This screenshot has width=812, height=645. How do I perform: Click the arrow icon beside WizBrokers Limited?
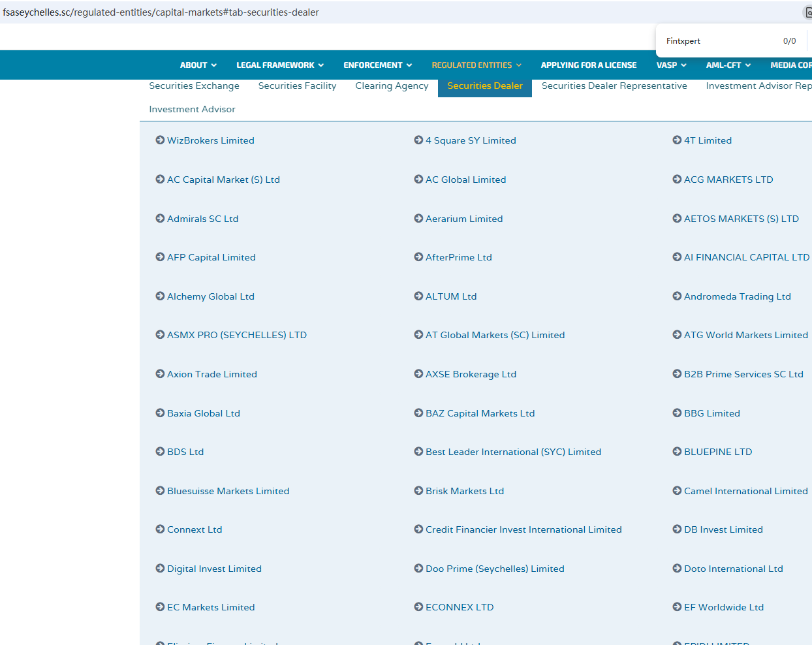coord(160,140)
